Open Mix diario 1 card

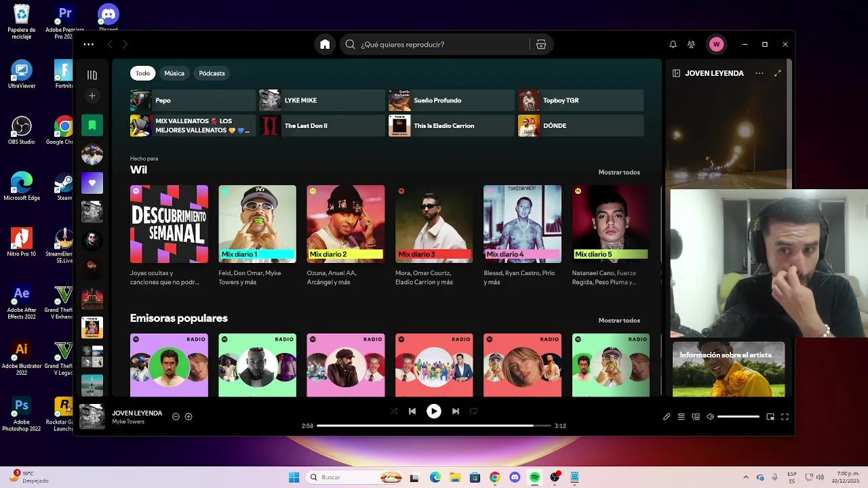click(x=257, y=236)
